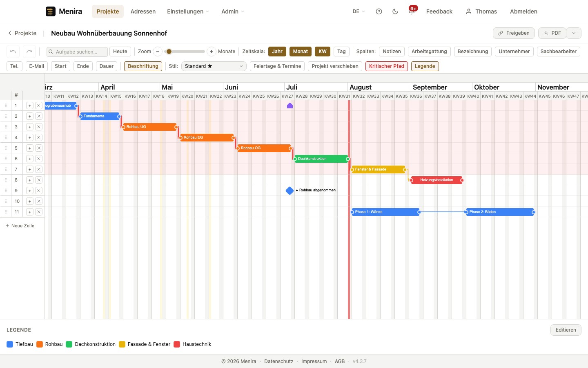Open the DE language dropdown
Viewport: 588px width, 368px height.
359,11
